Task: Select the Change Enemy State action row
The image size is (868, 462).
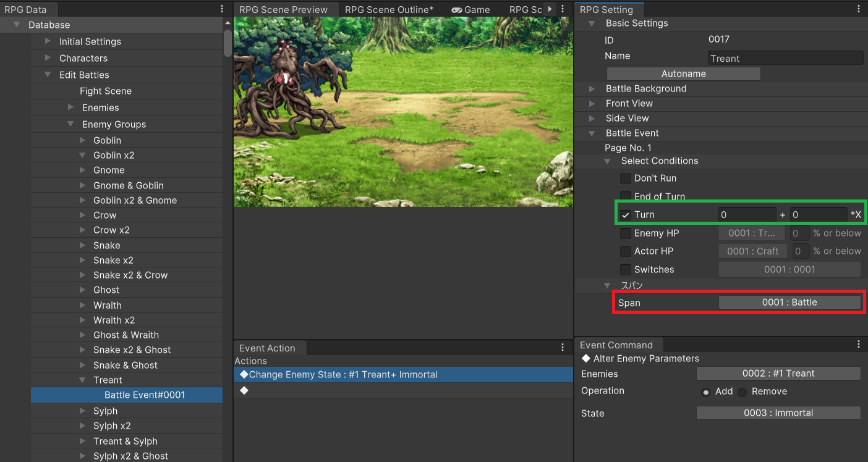Action: tap(403, 375)
